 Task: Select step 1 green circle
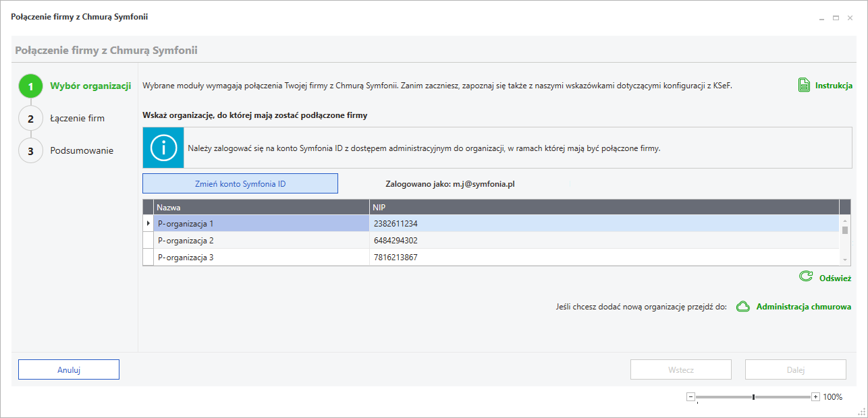[30, 86]
